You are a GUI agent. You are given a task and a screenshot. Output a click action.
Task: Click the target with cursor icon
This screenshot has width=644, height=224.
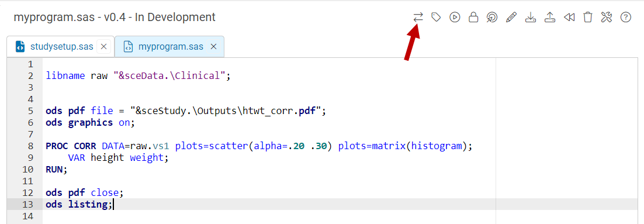(492, 18)
